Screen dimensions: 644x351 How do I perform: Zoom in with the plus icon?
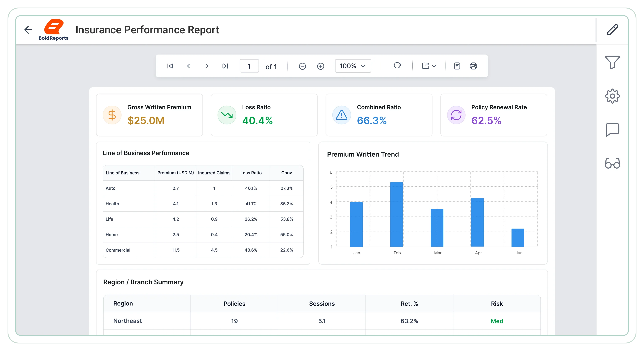tap(321, 66)
